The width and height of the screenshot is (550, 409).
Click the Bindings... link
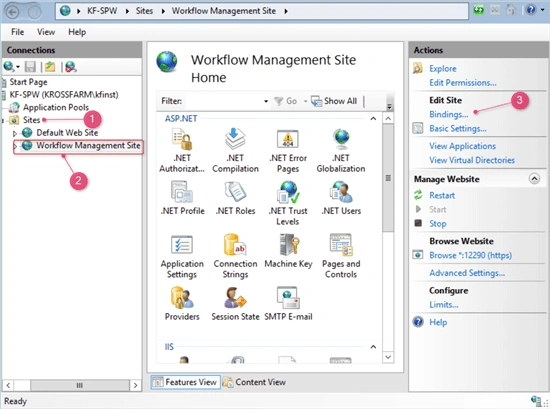(449, 114)
